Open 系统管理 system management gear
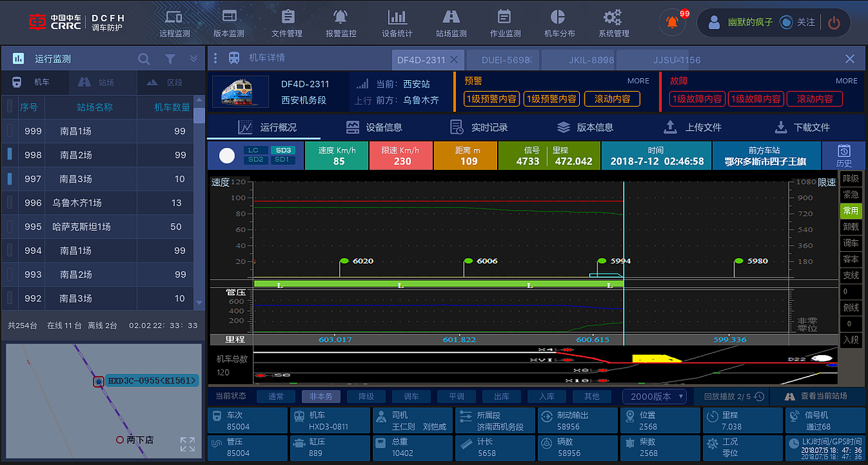 613,22
